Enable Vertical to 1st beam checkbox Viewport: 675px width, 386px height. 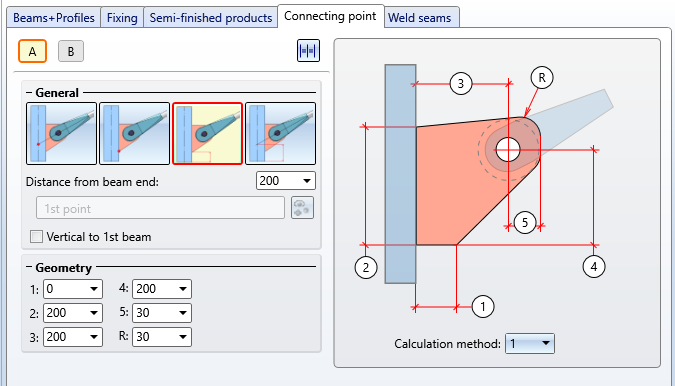tap(37, 237)
